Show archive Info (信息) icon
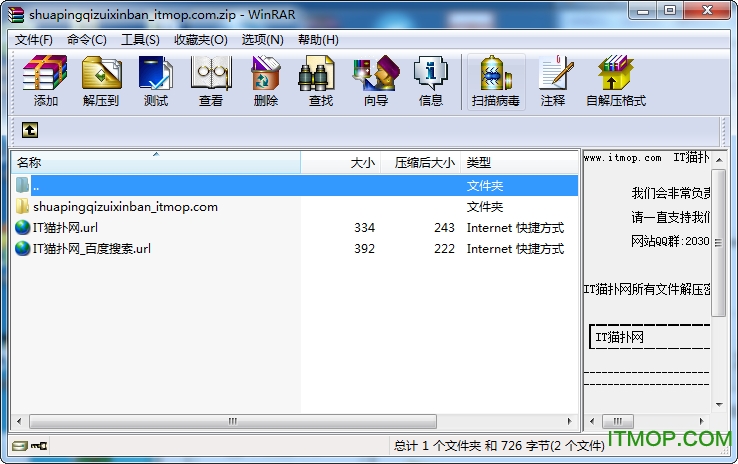 point(431,81)
